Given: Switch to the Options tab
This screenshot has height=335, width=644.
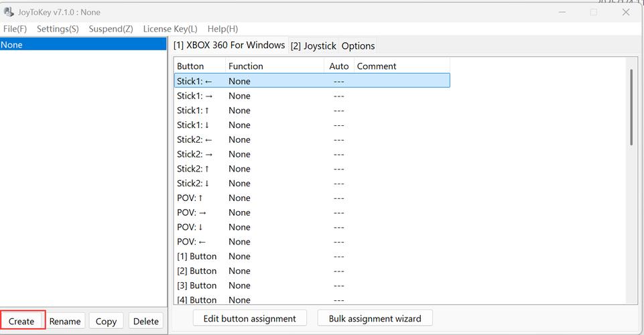Looking at the screenshot, I should [358, 46].
